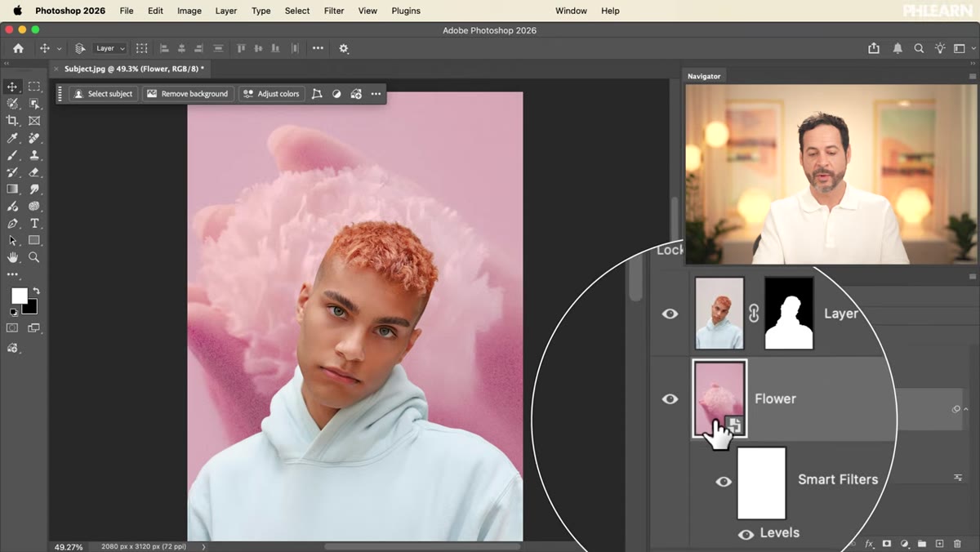Open the Select menu
The width and height of the screenshot is (980, 552).
(x=297, y=11)
